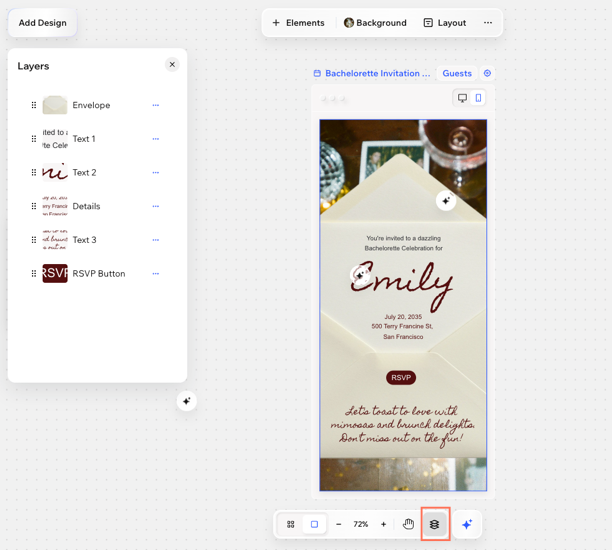This screenshot has height=550, width=612.
Task: Click the Text 2 layer thumbnail
Action: click(55, 172)
